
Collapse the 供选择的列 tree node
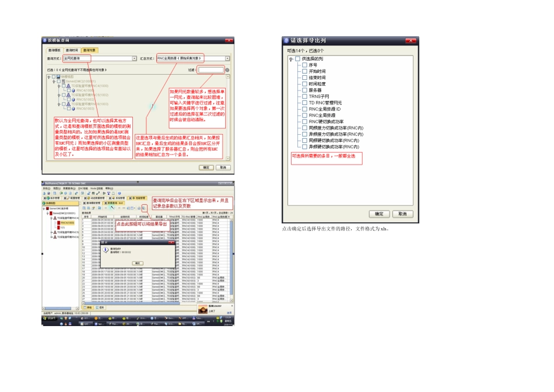click(291, 59)
